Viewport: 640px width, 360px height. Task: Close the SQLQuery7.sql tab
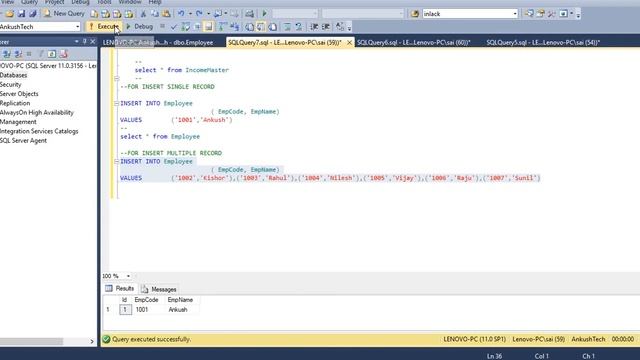click(x=349, y=42)
